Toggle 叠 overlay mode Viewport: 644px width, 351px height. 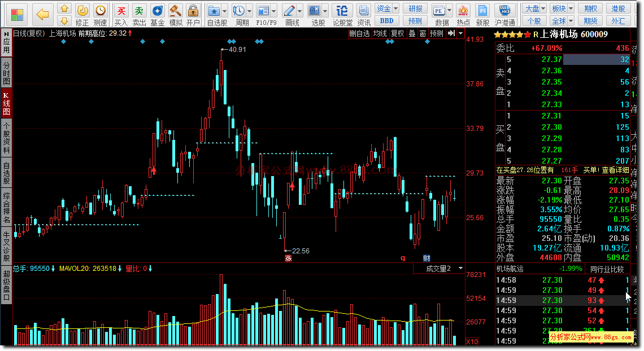click(x=412, y=33)
